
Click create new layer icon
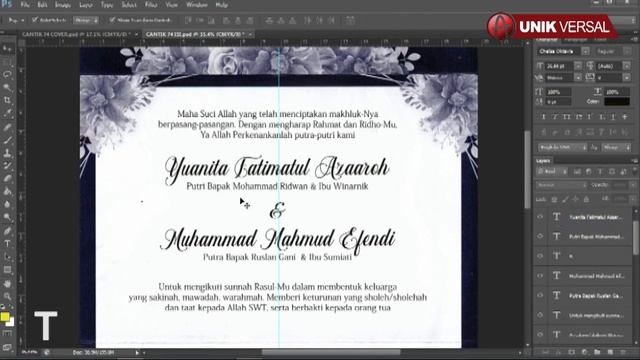click(610, 352)
